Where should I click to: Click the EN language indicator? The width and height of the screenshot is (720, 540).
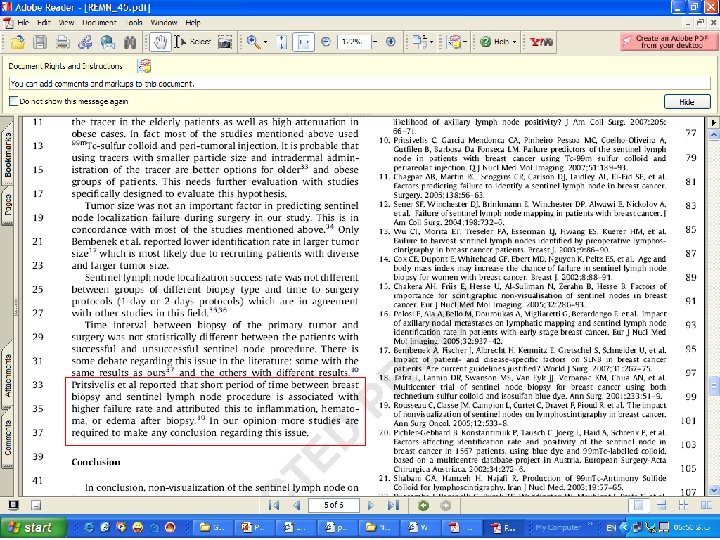pyautogui.click(x=611, y=528)
